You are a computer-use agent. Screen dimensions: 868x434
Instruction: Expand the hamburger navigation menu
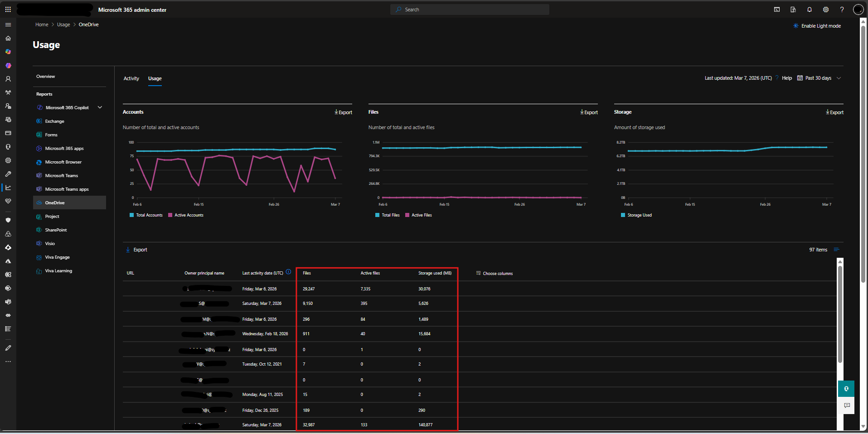coord(8,24)
